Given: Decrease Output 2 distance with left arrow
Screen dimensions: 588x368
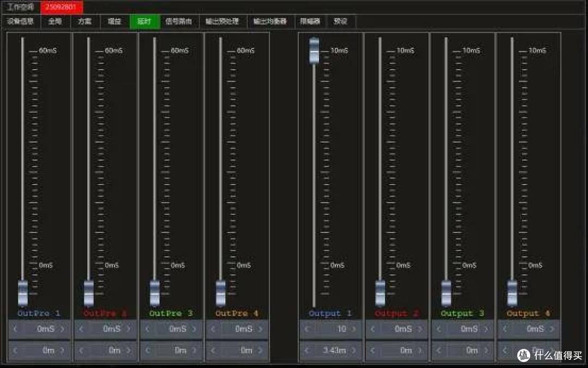Looking at the screenshot, I should [372, 351].
